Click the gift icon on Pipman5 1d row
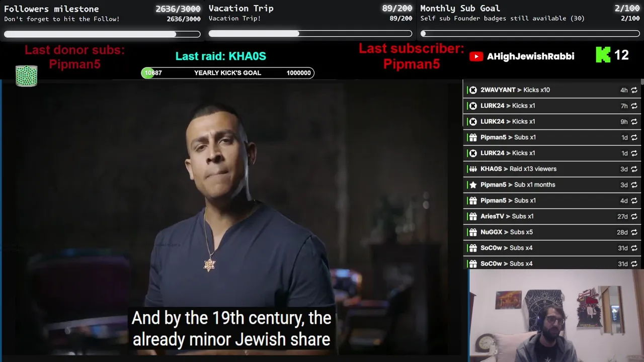Viewport: 644px width, 362px height. click(x=473, y=137)
